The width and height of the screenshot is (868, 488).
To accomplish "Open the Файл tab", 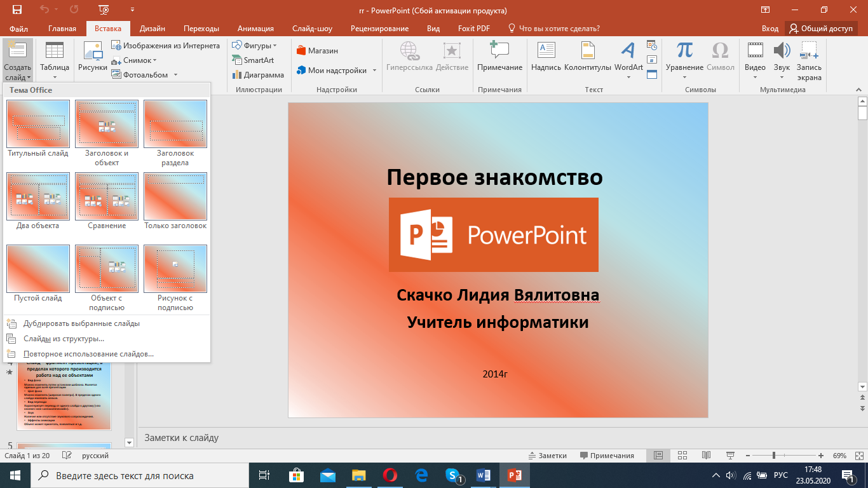I will [19, 29].
